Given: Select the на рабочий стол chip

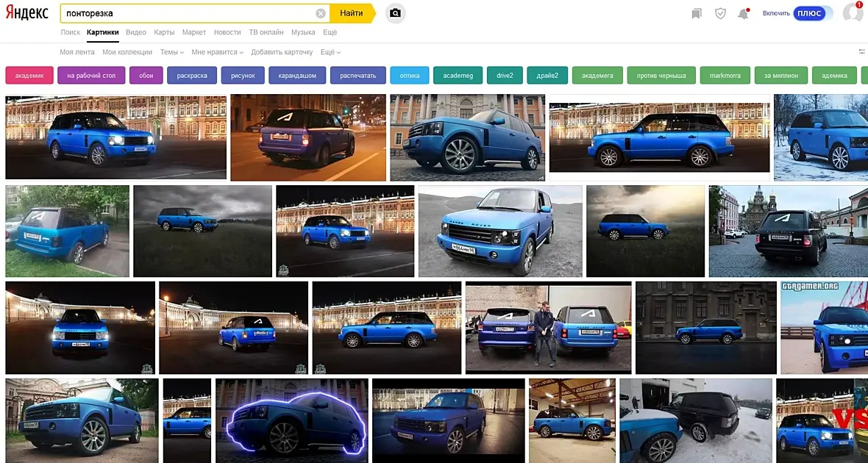Looking at the screenshot, I should click(91, 75).
